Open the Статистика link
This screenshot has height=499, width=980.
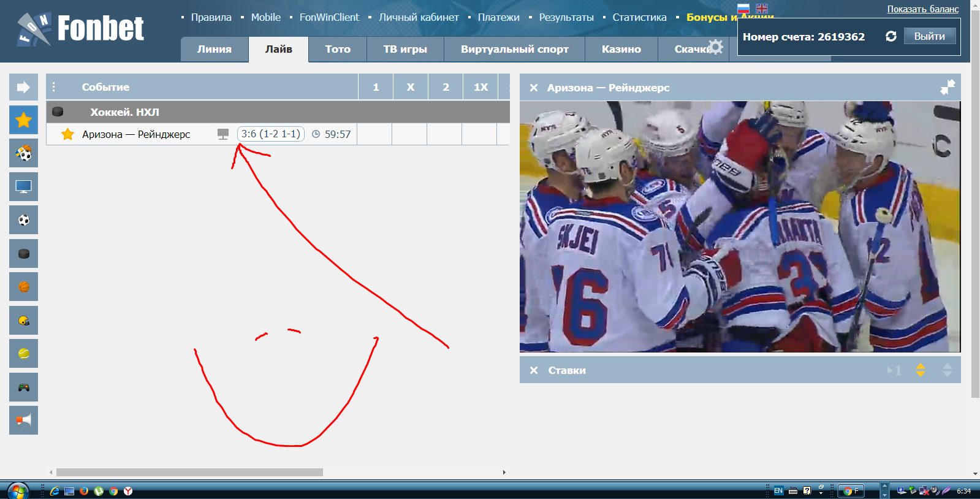639,17
